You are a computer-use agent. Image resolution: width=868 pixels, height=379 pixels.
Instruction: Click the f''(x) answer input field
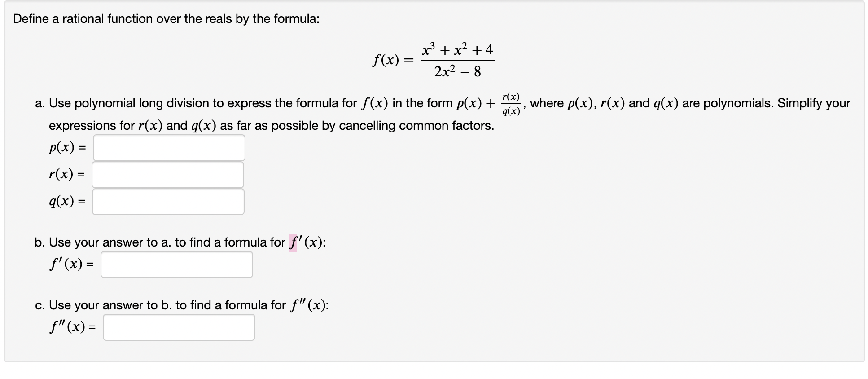pos(179,327)
